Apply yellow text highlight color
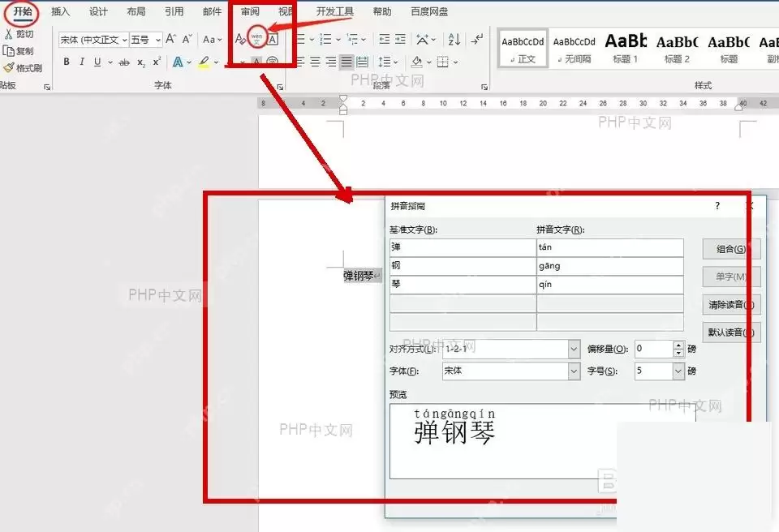This screenshot has height=532, width=779. [204, 62]
